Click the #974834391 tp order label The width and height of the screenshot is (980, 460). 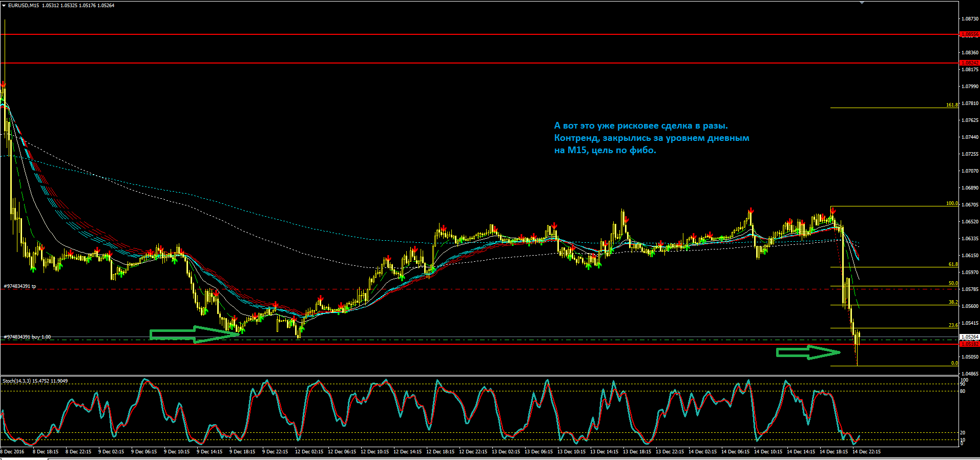[x=20, y=286]
